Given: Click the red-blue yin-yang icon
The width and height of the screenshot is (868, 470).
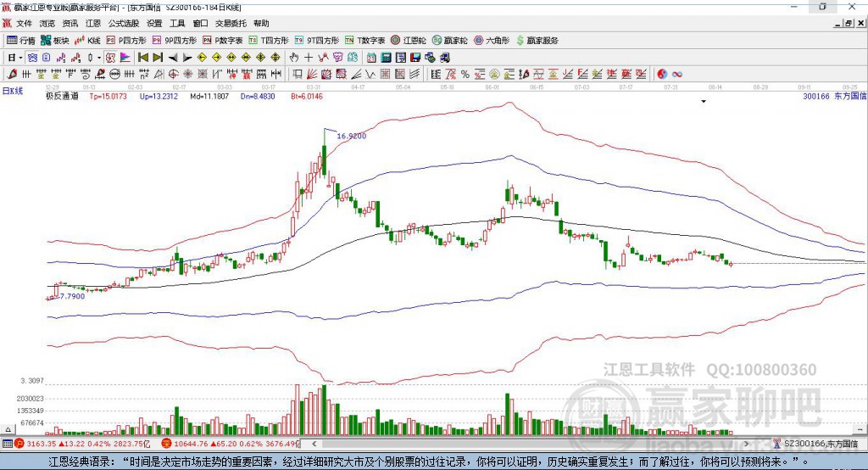Looking at the screenshot, I should (662, 75).
